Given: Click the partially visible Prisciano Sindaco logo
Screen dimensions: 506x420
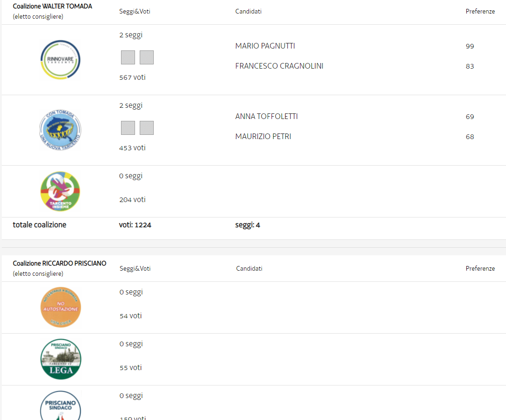Looking at the screenshot, I should (60, 406).
